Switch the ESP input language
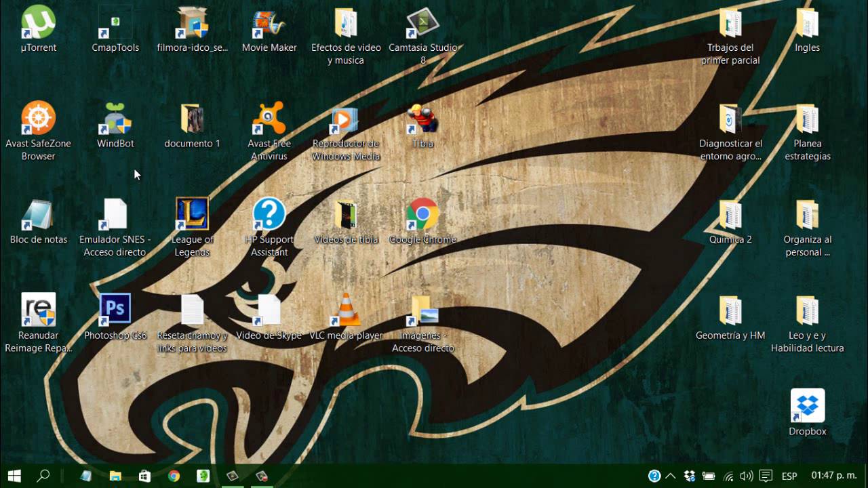 point(789,476)
